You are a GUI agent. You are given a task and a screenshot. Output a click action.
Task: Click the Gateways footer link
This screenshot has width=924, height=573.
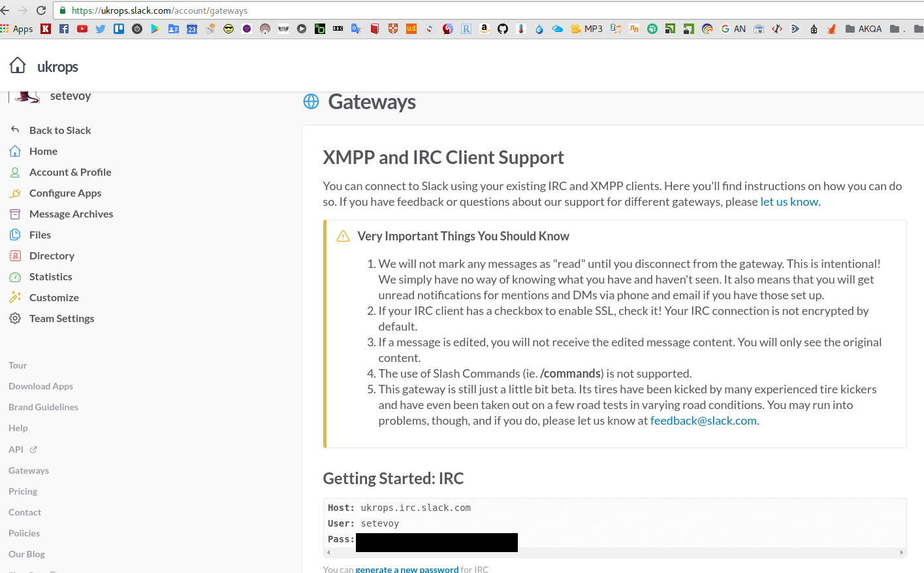pyautogui.click(x=29, y=470)
